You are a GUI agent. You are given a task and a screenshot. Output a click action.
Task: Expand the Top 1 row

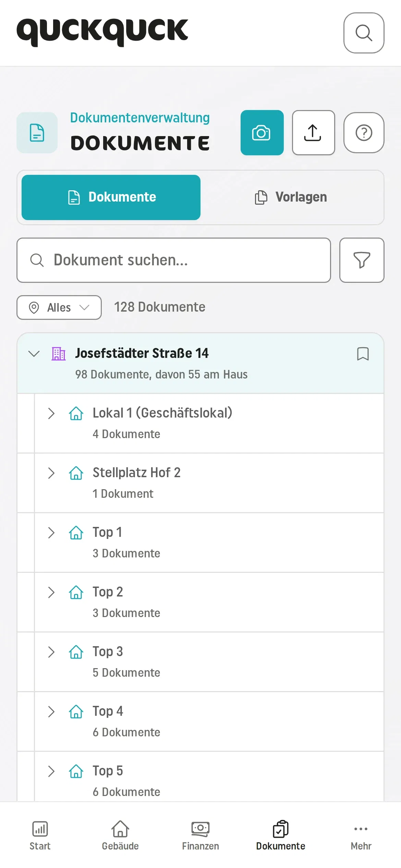click(51, 533)
